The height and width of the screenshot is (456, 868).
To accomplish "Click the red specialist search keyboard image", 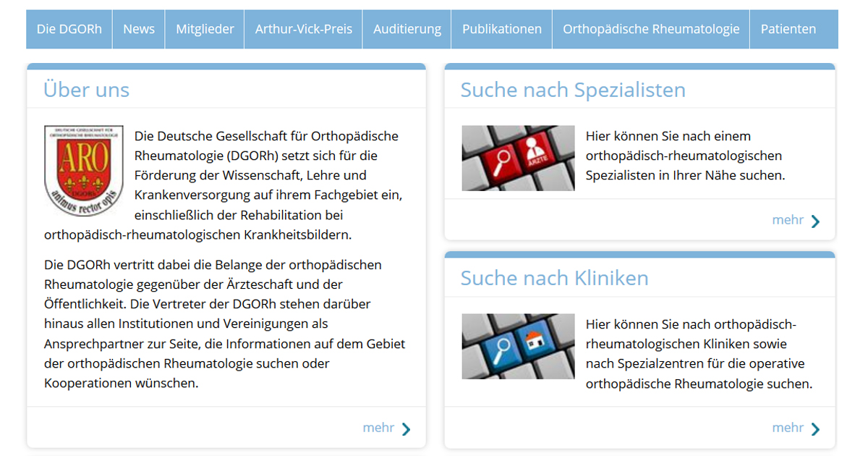I will tap(518, 159).
